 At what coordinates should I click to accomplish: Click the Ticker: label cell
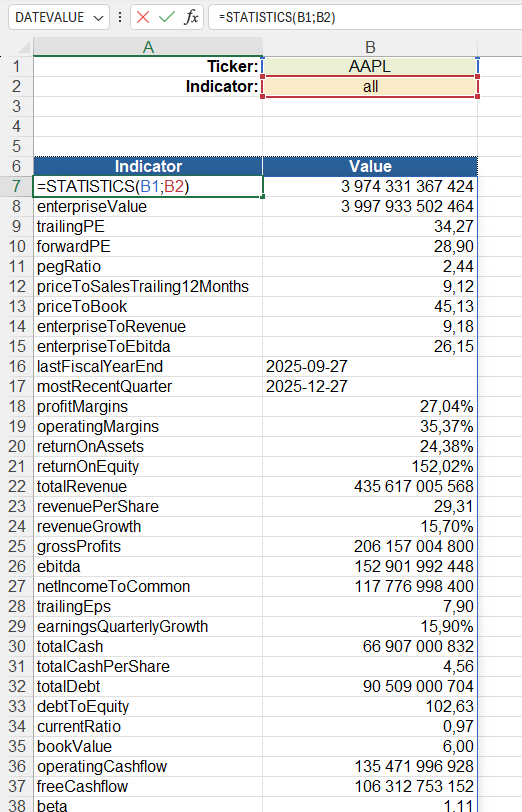pos(148,66)
